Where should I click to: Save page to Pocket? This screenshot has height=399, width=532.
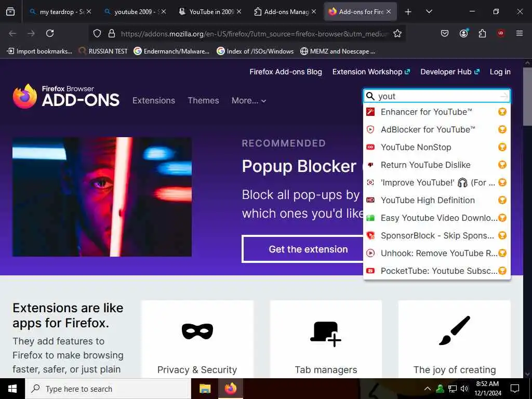(x=445, y=33)
